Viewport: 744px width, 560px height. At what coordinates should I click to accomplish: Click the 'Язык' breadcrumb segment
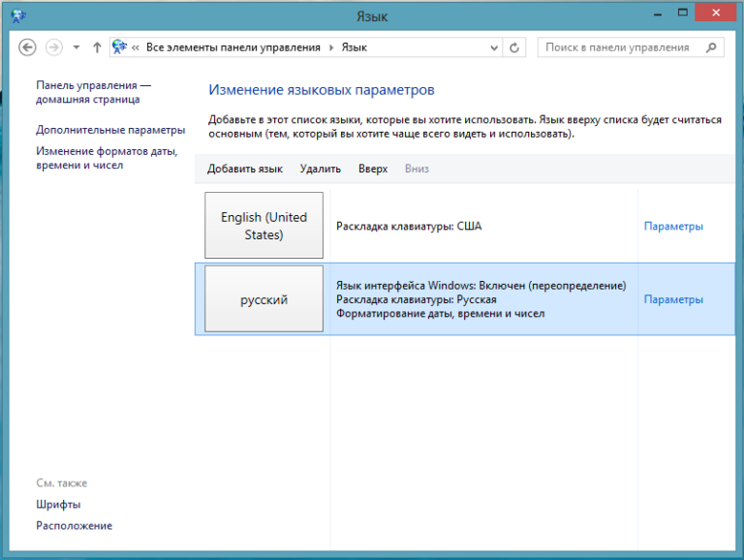tap(355, 47)
